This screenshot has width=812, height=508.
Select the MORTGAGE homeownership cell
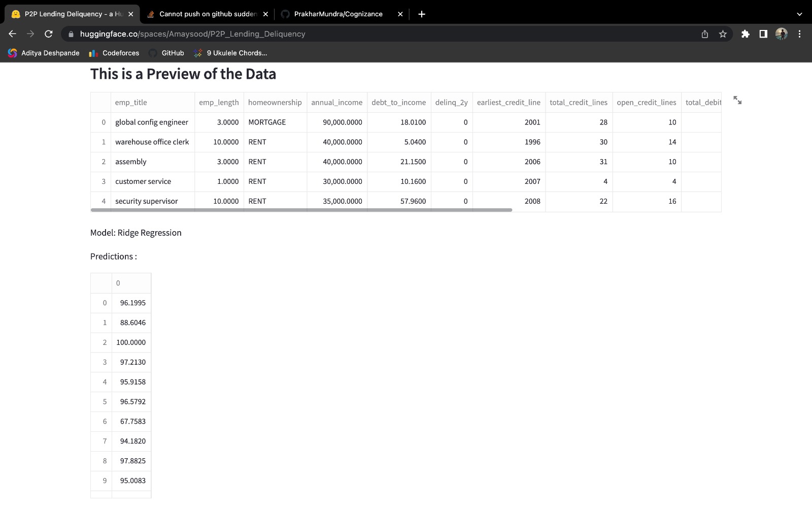pyautogui.click(x=275, y=122)
